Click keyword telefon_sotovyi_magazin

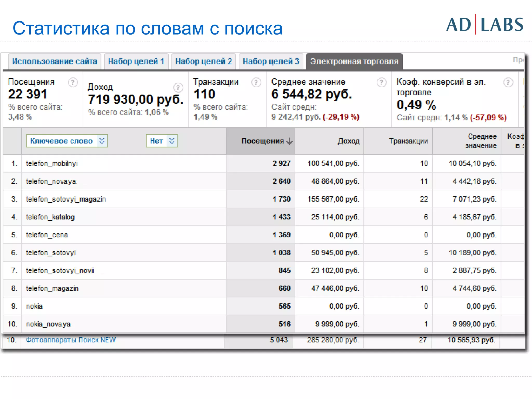pyautogui.click(x=66, y=199)
